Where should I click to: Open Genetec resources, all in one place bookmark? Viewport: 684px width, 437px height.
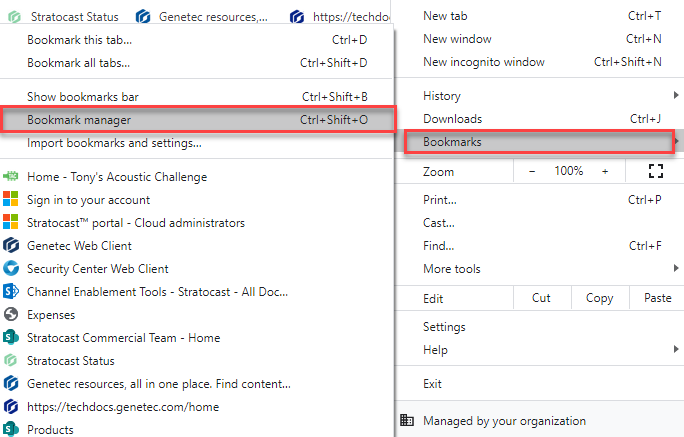tap(197, 384)
